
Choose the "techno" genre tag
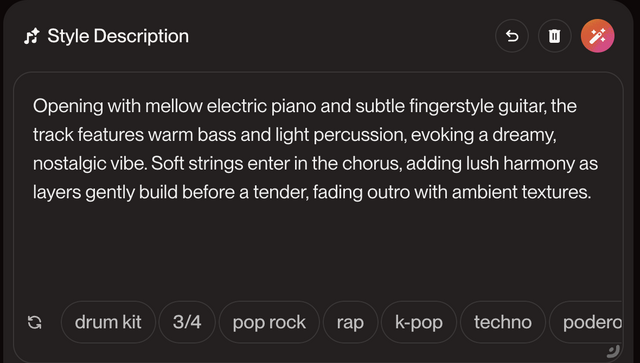pos(503,322)
